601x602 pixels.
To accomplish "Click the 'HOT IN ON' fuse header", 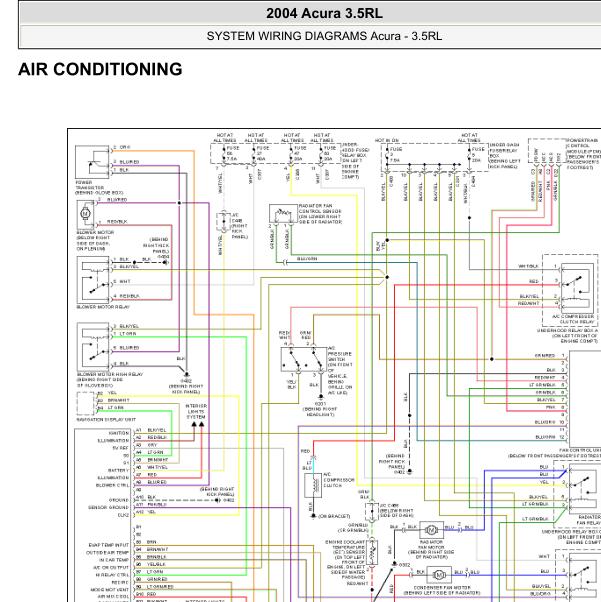I will click(387, 141).
